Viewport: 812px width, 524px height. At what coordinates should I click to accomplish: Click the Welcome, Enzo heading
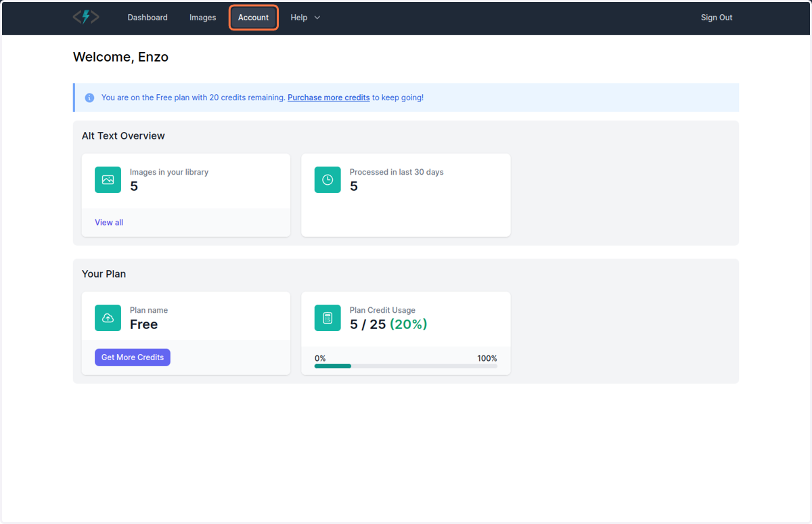120,57
